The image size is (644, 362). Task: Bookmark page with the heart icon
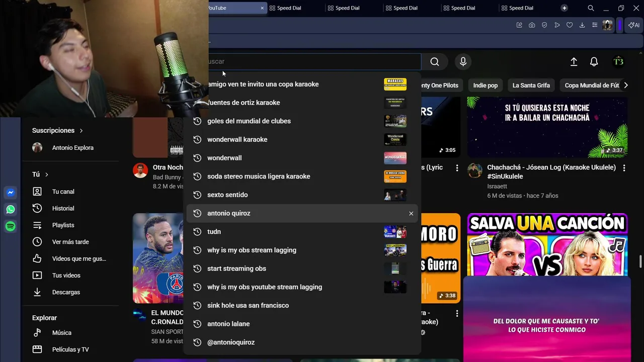[x=570, y=25]
